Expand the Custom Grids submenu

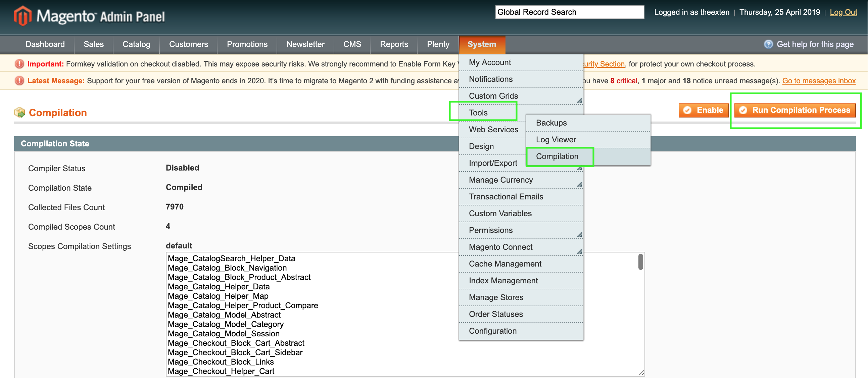pyautogui.click(x=521, y=96)
